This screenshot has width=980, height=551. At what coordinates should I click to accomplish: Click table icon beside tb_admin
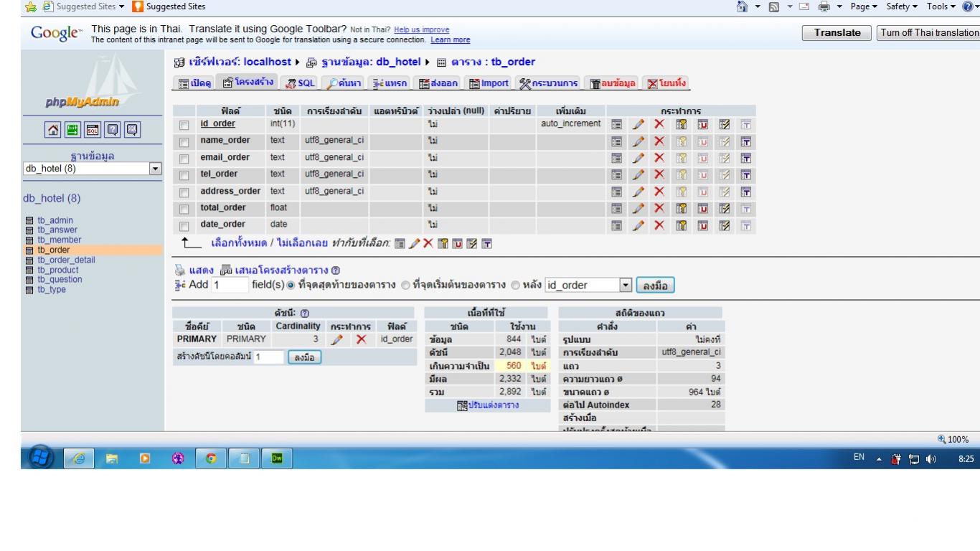(x=29, y=220)
